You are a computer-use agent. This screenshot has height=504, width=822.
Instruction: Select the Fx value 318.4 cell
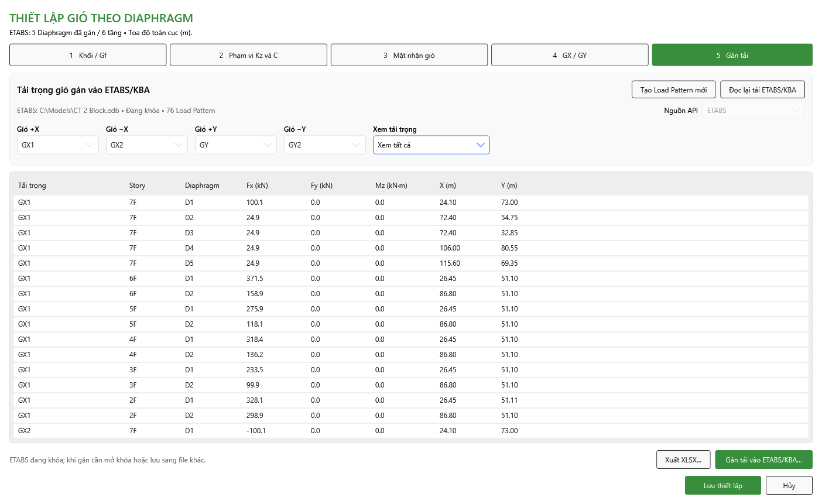(x=255, y=340)
